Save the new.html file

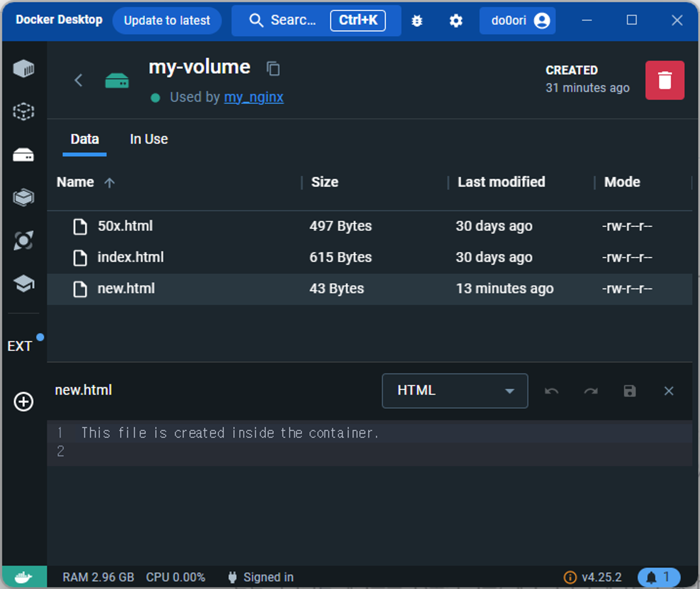(630, 391)
